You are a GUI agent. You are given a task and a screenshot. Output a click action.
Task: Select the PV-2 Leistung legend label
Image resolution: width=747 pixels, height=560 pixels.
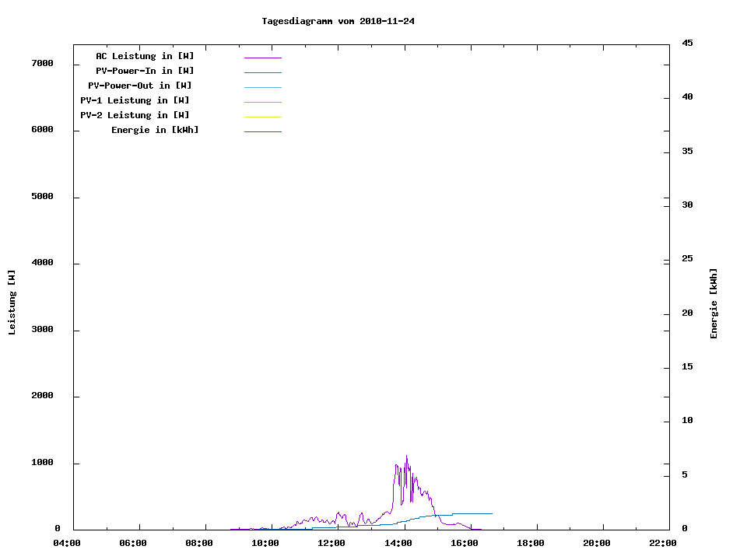pyautogui.click(x=135, y=115)
